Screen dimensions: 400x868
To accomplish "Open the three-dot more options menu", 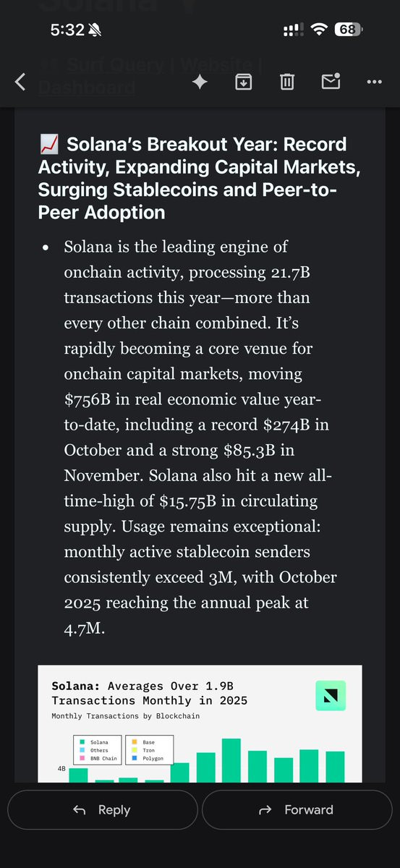I will pos(374,82).
